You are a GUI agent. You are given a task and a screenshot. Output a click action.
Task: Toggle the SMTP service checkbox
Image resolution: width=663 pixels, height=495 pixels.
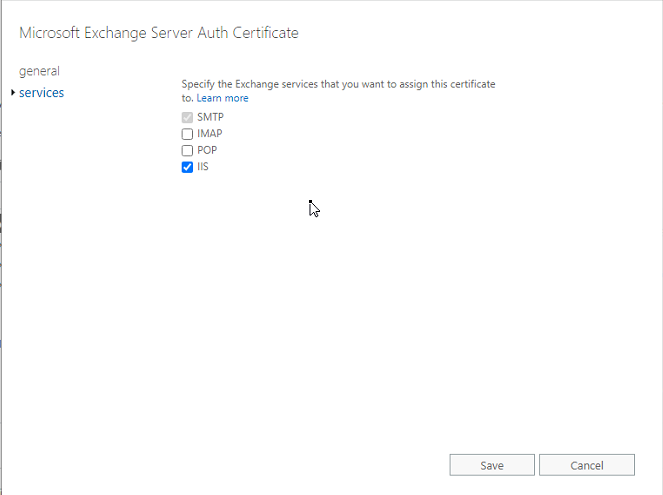(x=187, y=117)
